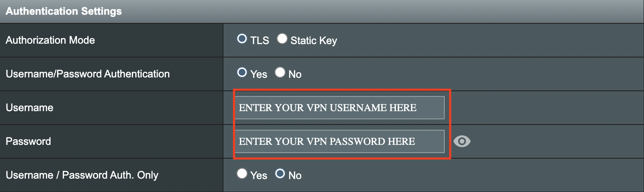644x192 pixels.
Task: Focus the VPN password input field
Action: click(x=339, y=141)
